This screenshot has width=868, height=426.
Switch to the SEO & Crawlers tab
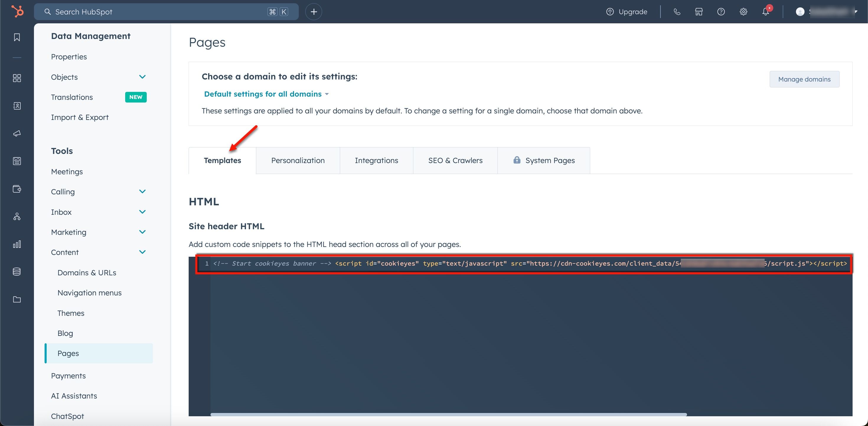(455, 160)
